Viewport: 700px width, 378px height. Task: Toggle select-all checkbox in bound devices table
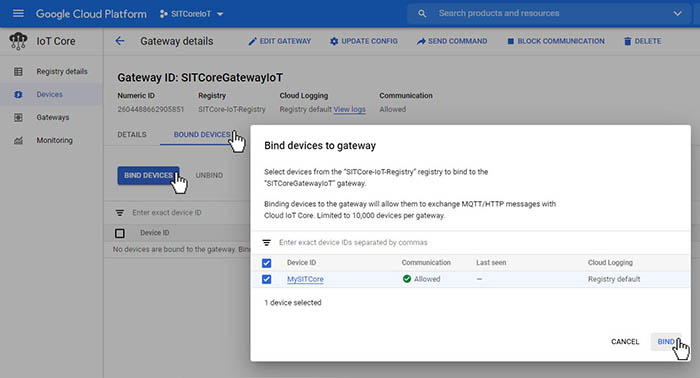pos(120,233)
